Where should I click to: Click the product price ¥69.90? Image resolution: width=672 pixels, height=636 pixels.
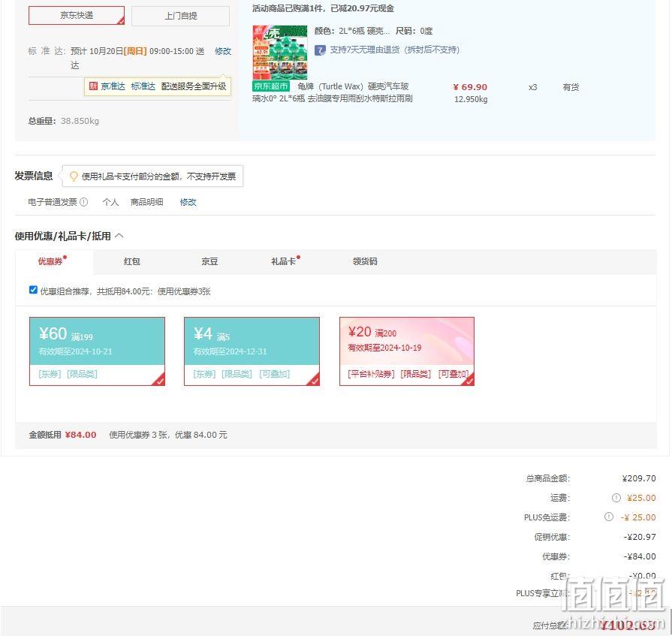470,87
